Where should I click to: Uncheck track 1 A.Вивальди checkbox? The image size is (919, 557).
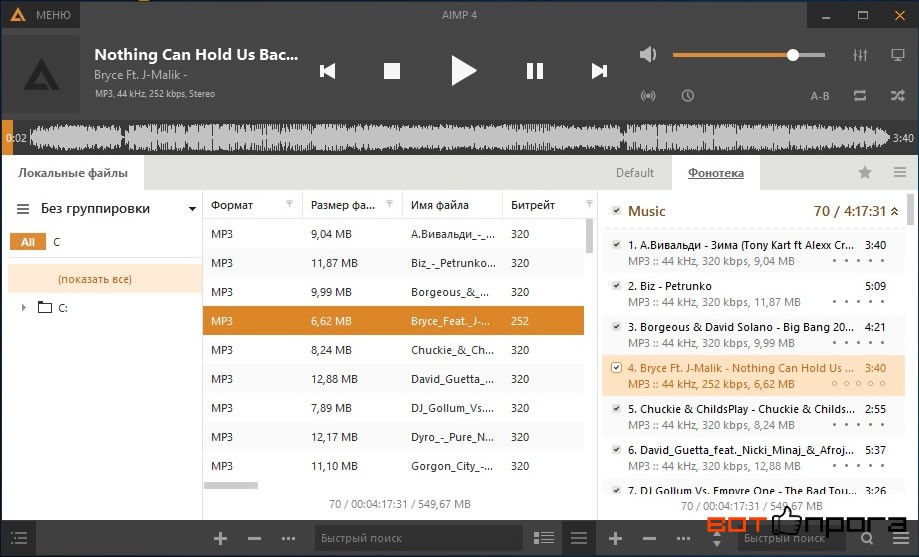coord(616,244)
